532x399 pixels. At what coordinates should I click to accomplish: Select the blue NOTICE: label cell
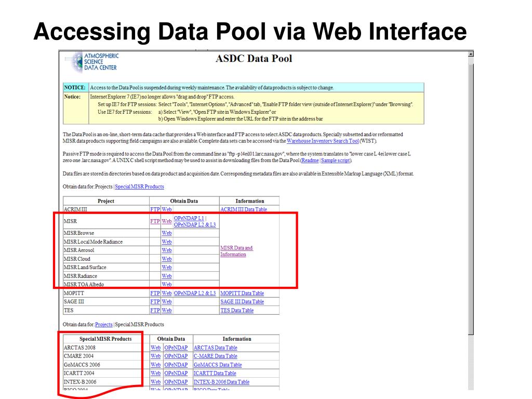(x=76, y=87)
